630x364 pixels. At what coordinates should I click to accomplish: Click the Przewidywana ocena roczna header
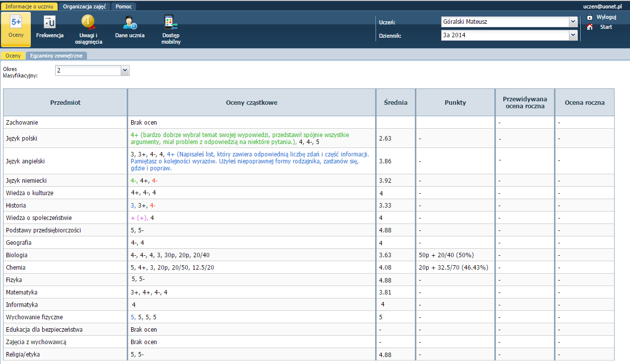pos(525,102)
